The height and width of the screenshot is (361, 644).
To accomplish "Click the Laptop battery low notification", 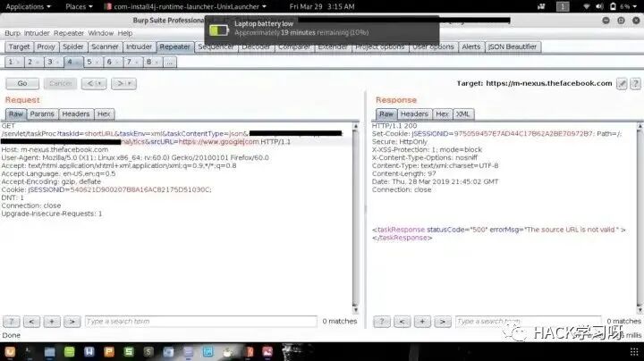I will tap(322, 29).
